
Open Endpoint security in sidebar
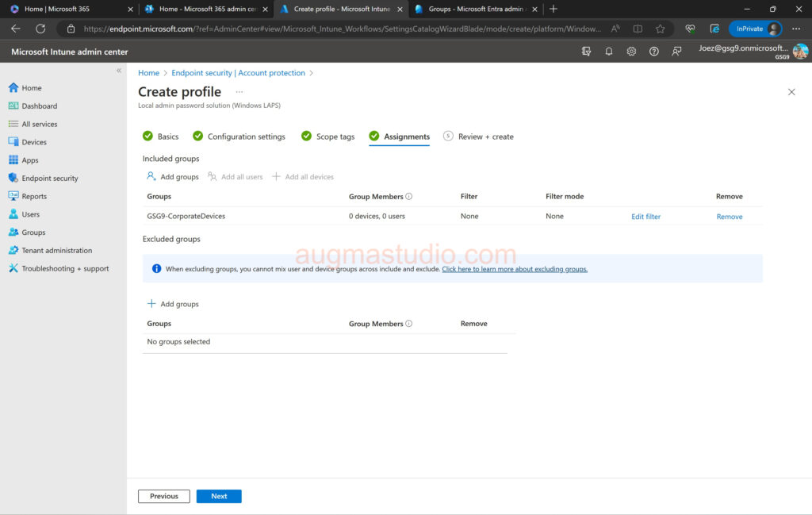[49, 179]
